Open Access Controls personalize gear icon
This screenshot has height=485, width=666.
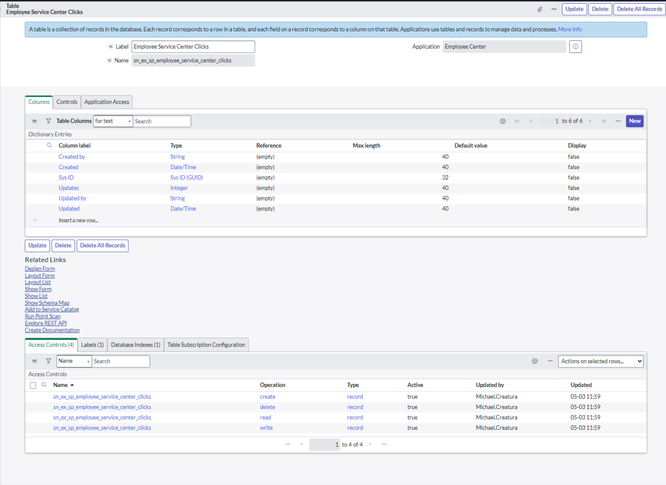pyautogui.click(x=534, y=361)
